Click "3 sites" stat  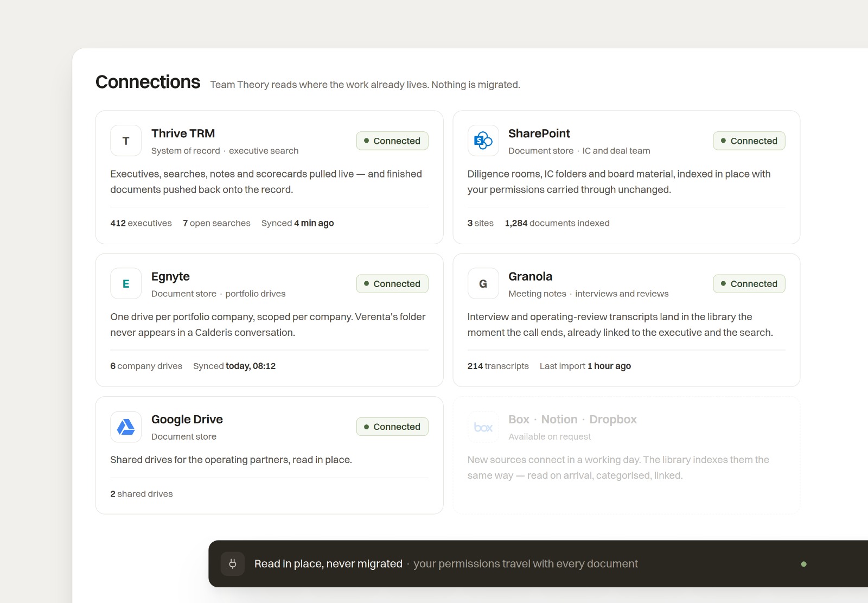tap(481, 223)
